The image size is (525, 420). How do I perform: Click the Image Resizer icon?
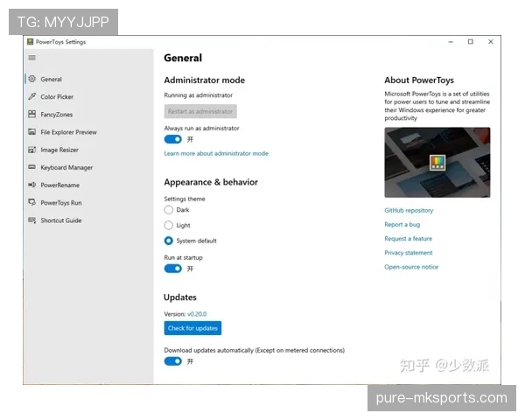32,150
